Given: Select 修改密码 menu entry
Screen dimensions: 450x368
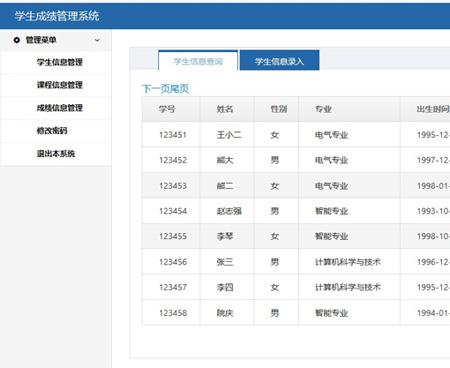Looking at the screenshot, I should pyautogui.click(x=52, y=131).
